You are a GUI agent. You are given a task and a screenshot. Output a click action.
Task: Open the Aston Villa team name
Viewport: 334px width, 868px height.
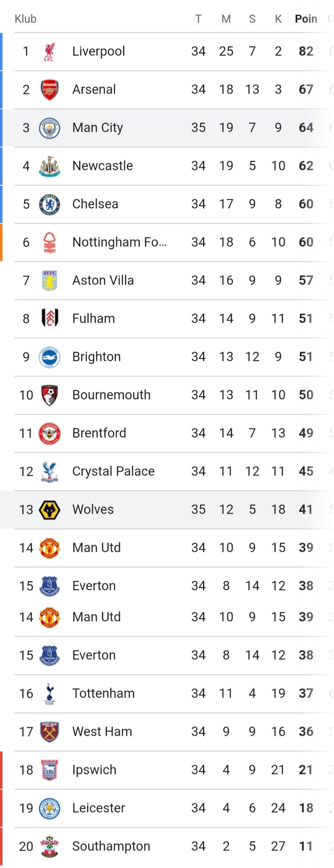(103, 281)
